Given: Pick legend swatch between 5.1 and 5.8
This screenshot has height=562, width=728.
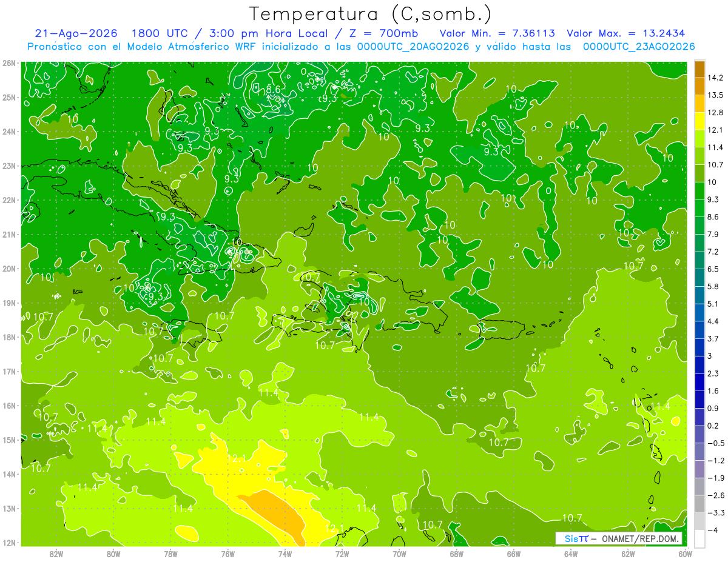Looking at the screenshot, I should (x=699, y=295).
